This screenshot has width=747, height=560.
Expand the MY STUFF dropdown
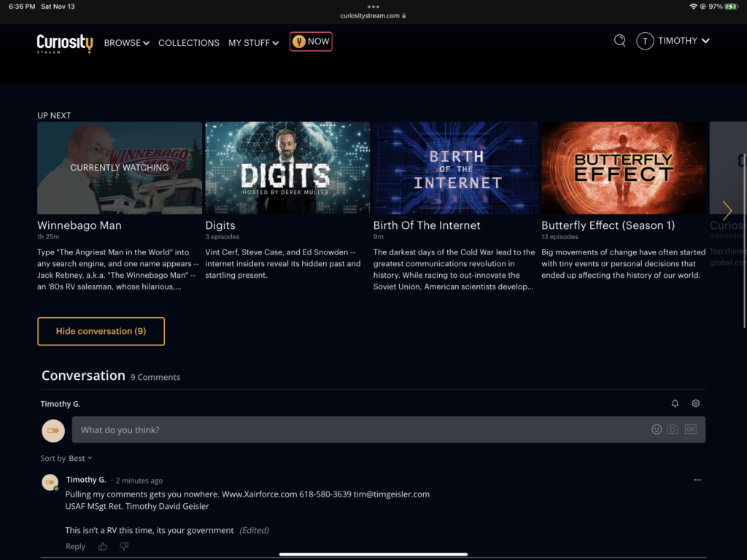click(x=253, y=43)
